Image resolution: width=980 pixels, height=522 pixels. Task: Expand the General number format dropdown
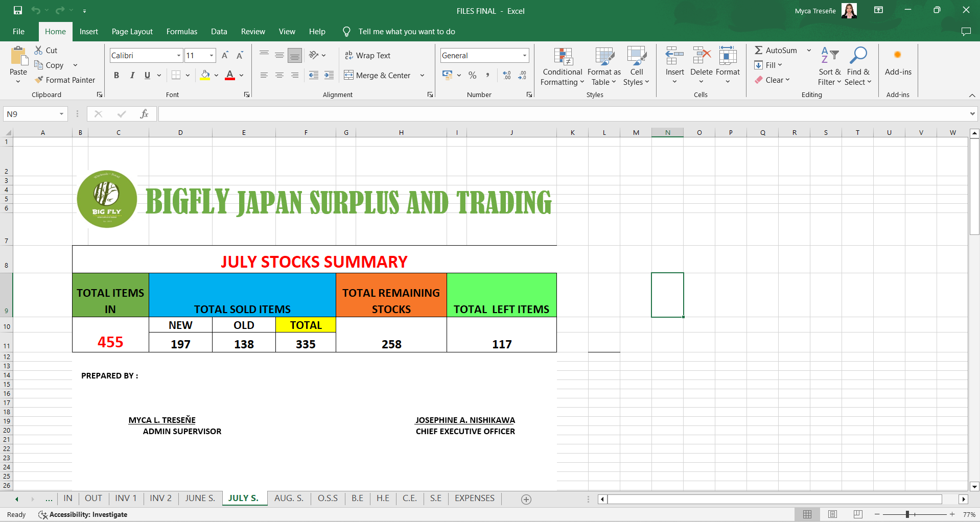[x=524, y=55]
